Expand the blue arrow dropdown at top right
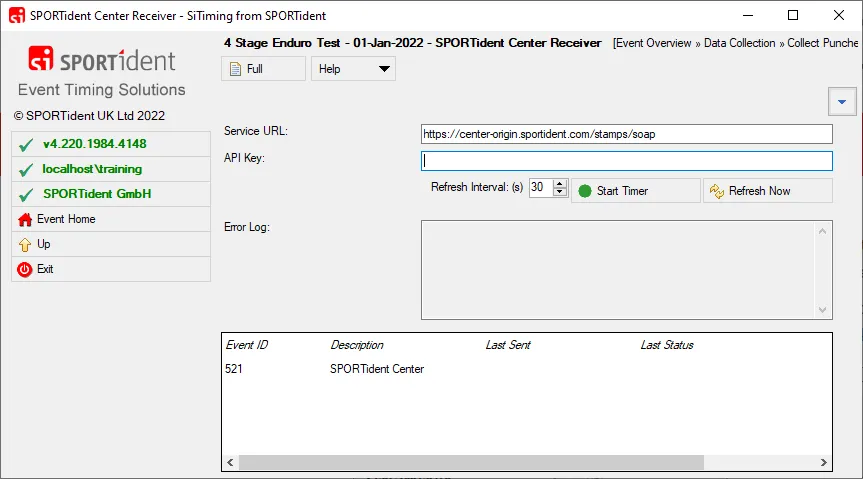This screenshot has width=863, height=479. (842, 101)
